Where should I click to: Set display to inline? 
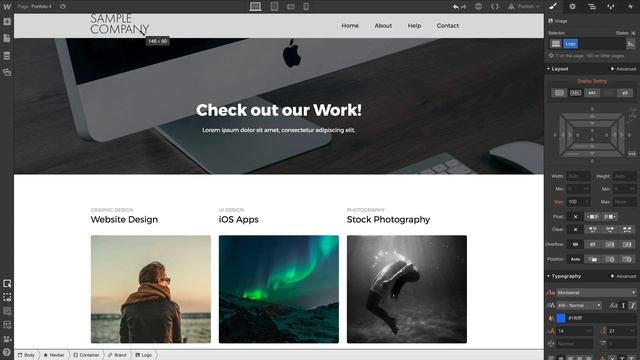tap(592, 93)
